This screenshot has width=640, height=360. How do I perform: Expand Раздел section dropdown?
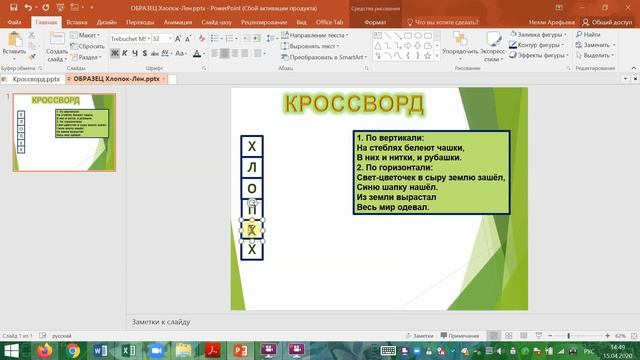[x=86, y=57]
